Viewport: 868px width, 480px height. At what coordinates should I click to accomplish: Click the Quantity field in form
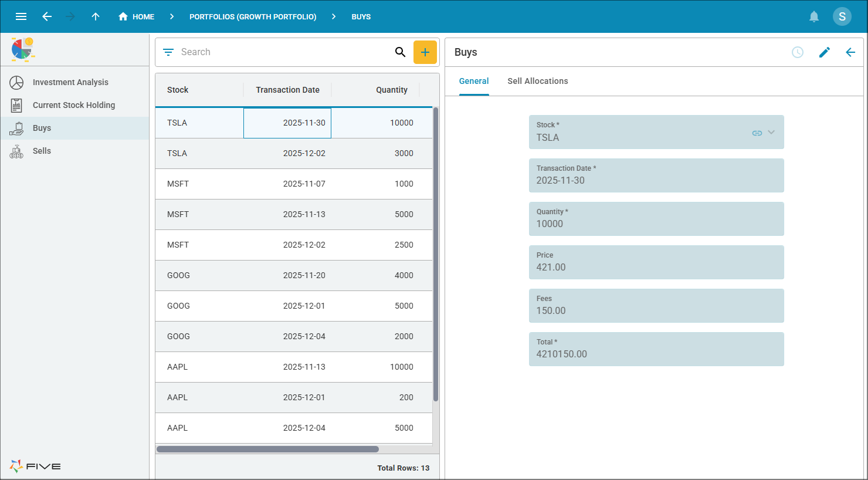(x=656, y=219)
